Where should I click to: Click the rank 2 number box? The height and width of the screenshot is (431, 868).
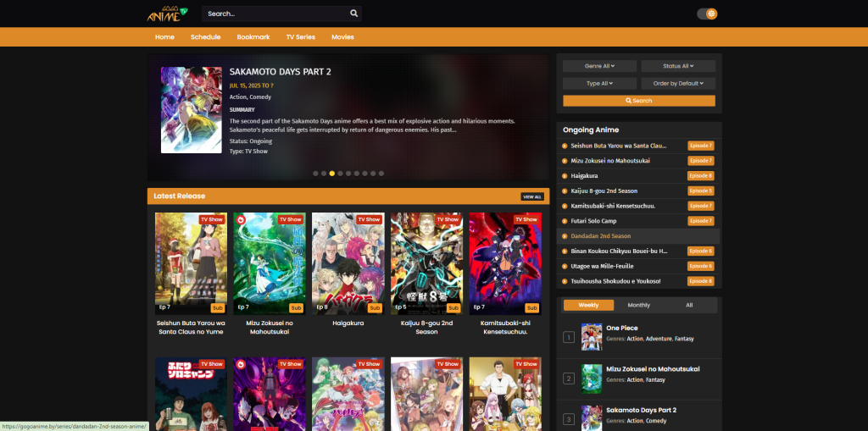569,379
